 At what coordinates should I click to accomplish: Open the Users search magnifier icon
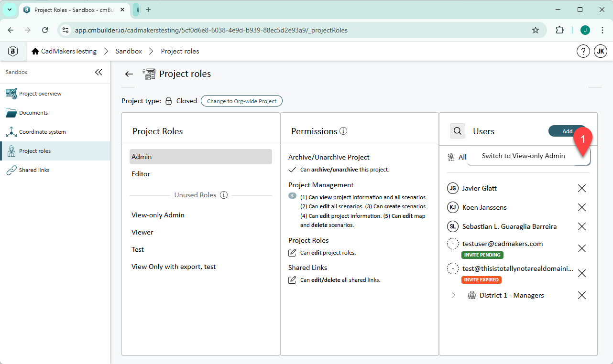[x=458, y=131]
